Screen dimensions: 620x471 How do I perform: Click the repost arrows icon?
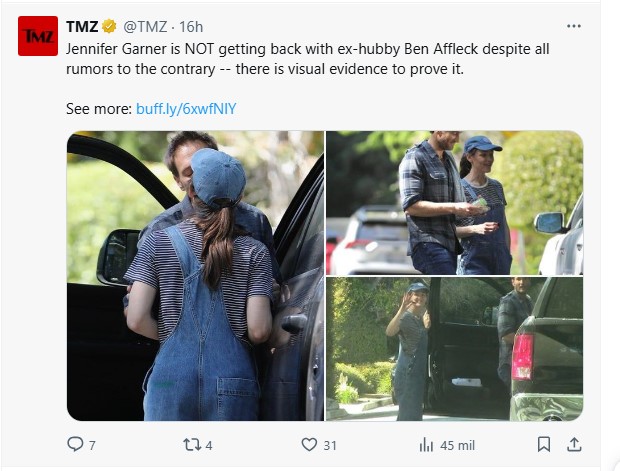[x=192, y=445]
